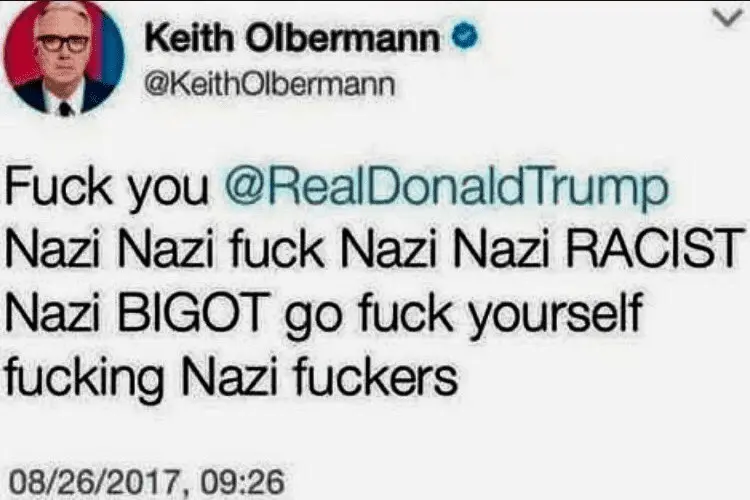750x500 pixels.
Task: Open the @KeithOlbermann handle link
Action: click(269, 85)
